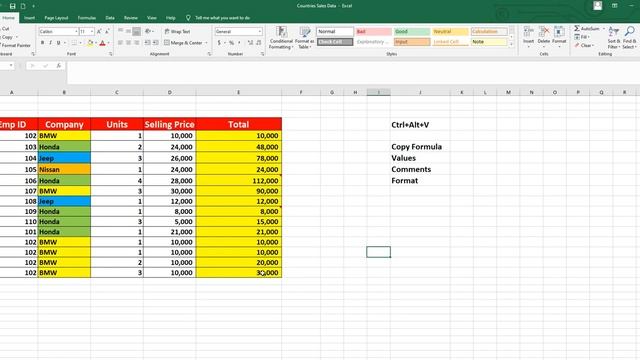Open the Review tab

[131, 18]
